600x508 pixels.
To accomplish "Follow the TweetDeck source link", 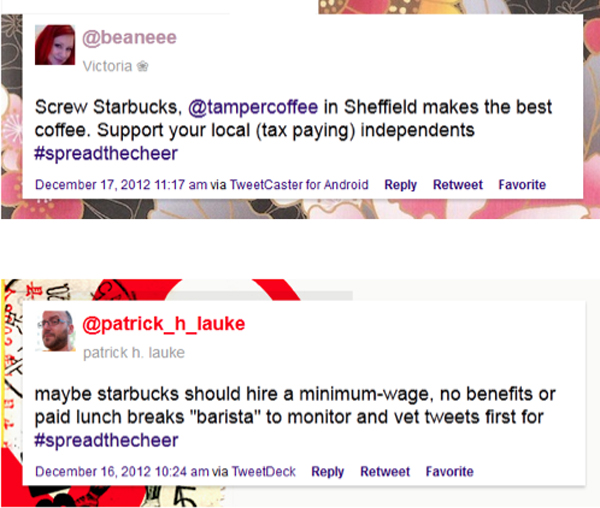I will 264,471.
